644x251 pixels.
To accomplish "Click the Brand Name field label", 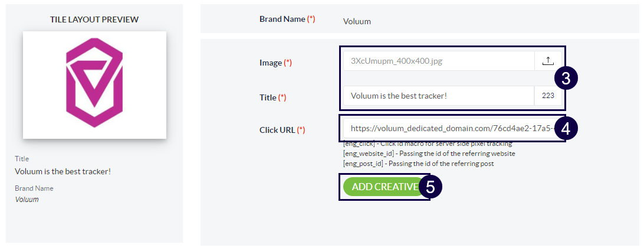I will [x=283, y=19].
